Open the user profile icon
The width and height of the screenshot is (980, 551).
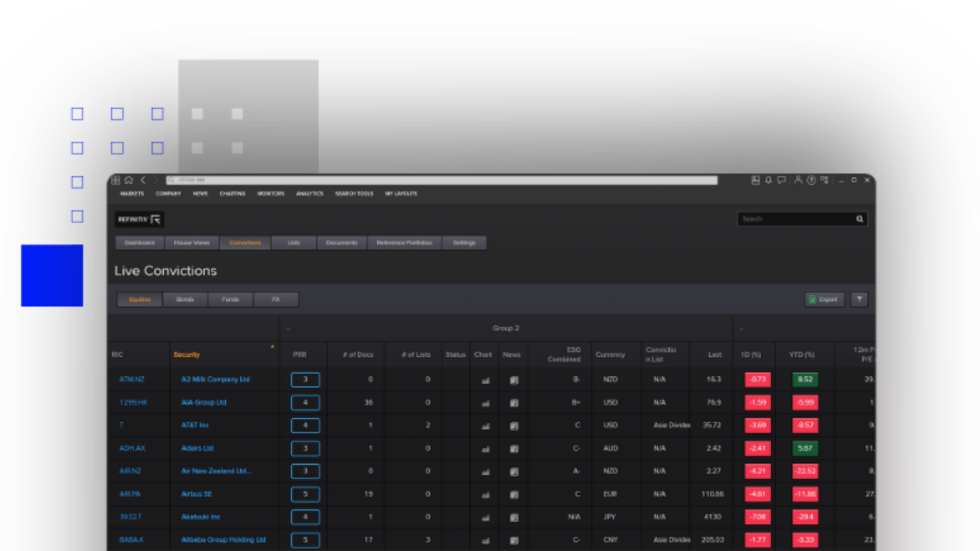798,180
